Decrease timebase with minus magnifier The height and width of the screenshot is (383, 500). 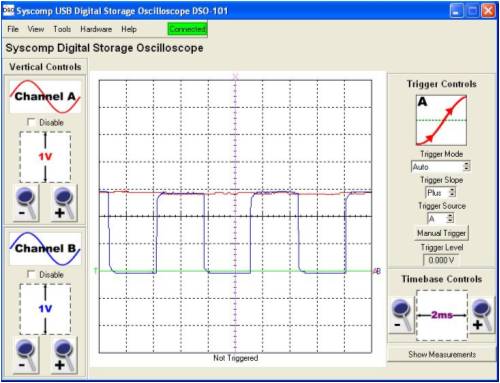pos(402,315)
